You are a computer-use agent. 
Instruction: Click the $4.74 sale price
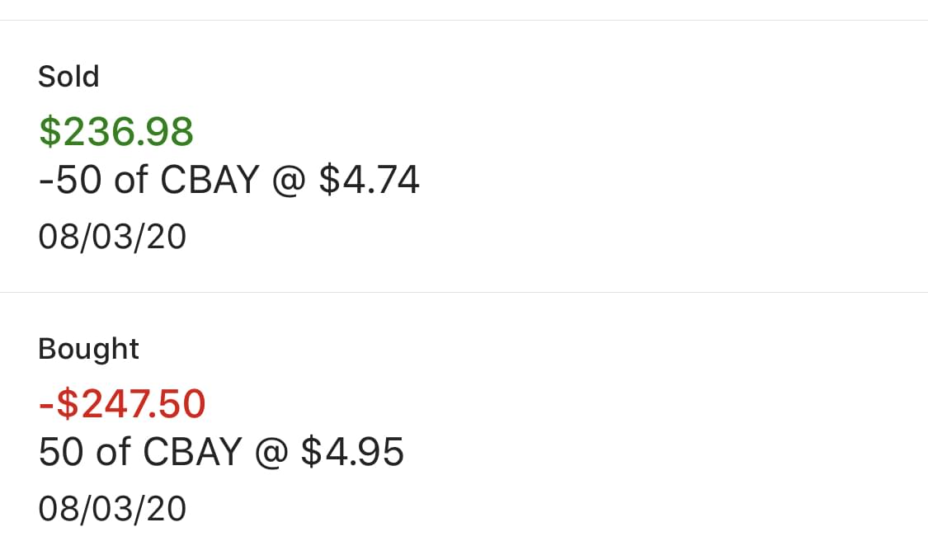pos(369,180)
